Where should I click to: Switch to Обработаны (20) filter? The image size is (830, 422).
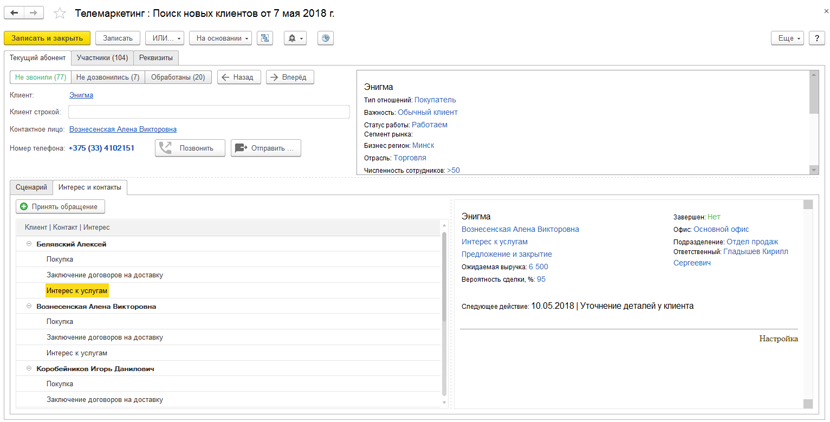click(178, 77)
